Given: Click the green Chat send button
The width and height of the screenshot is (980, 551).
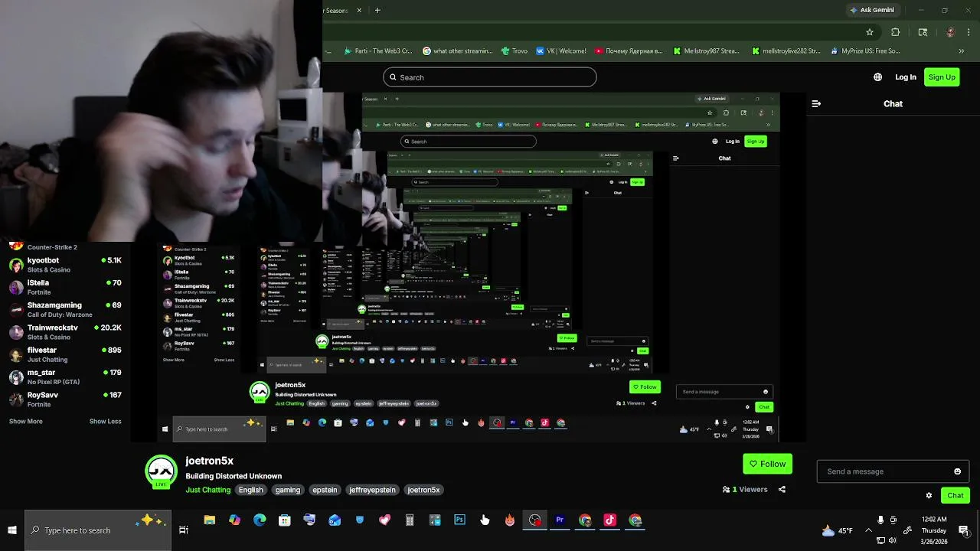Looking at the screenshot, I should (x=955, y=495).
